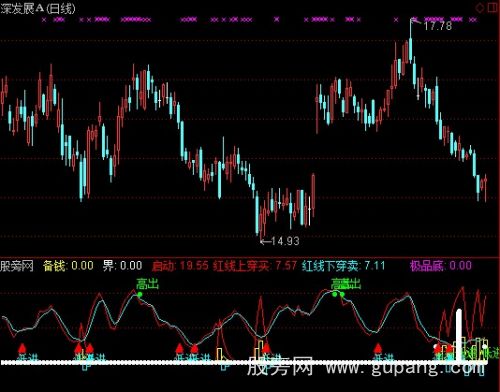Select the 启动: 19.55 indicator value

point(180,266)
